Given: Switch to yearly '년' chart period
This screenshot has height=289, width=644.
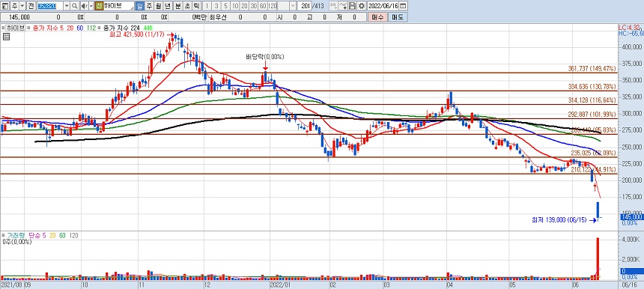Looking at the screenshot, I should (x=168, y=6).
